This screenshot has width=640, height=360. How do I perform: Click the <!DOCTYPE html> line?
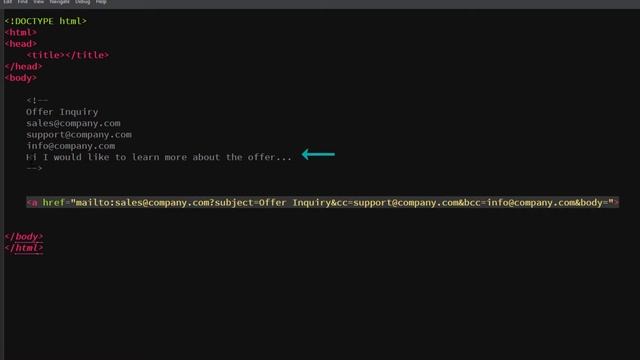45,21
